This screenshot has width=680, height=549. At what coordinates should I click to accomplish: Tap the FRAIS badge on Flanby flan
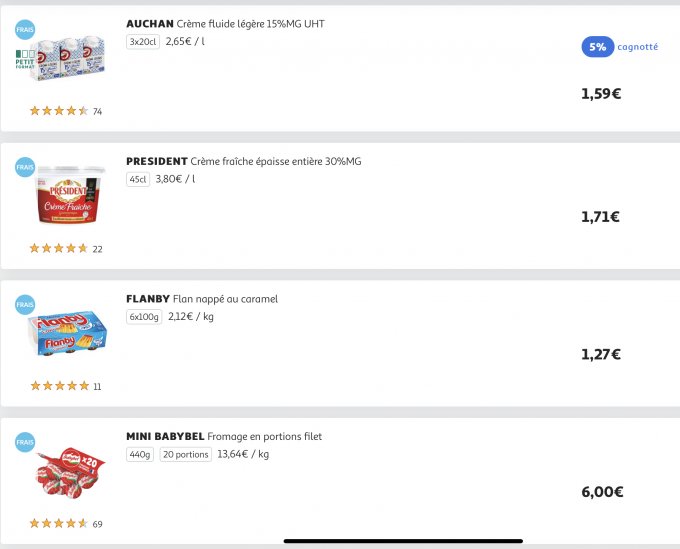pyautogui.click(x=25, y=305)
